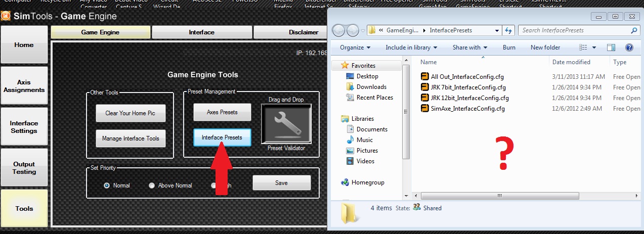Click file icon of All Out_InterfaceConfig.cfg
This screenshot has height=234, width=644.
point(425,77)
